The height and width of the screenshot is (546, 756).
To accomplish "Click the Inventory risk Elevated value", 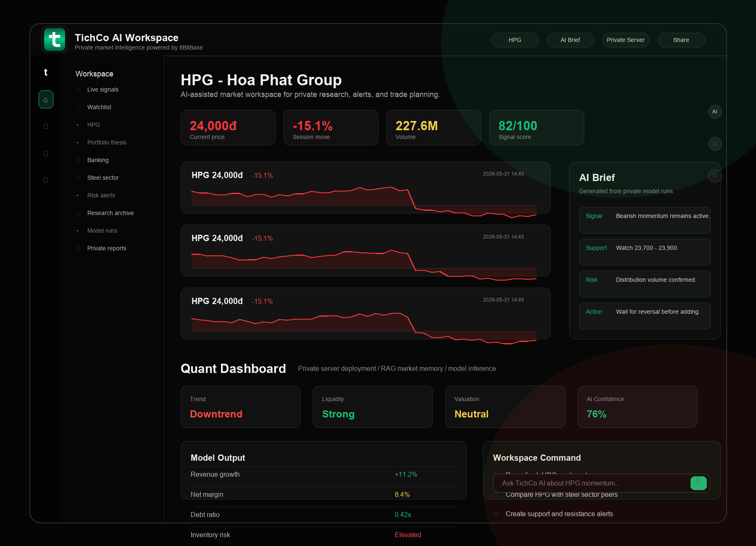I will point(408,535).
